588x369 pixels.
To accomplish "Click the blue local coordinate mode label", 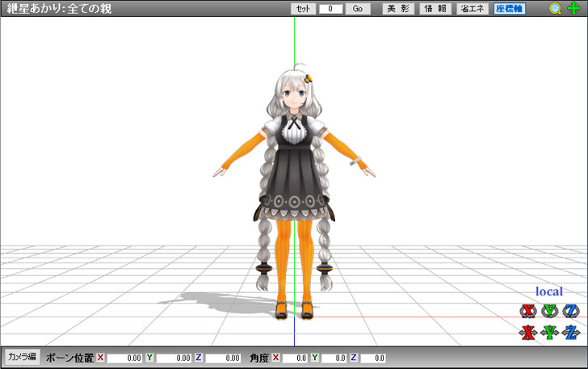I will pos(549,291).
